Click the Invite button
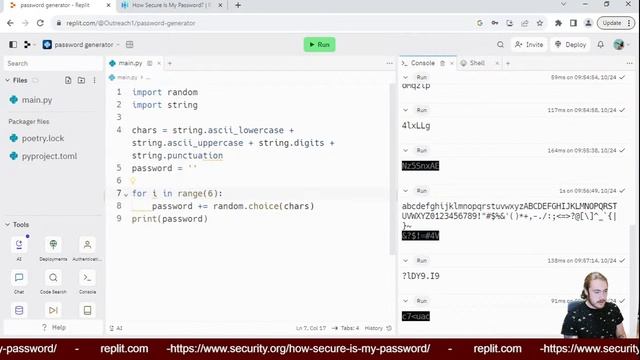 point(529,44)
